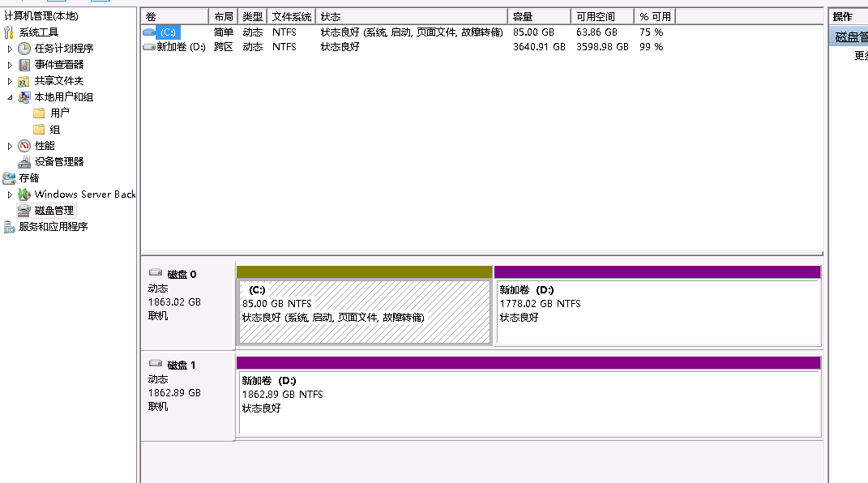Screen dimensions: 868x483
Task: Sort by the 可用空间 column header
Action: pos(602,16)
